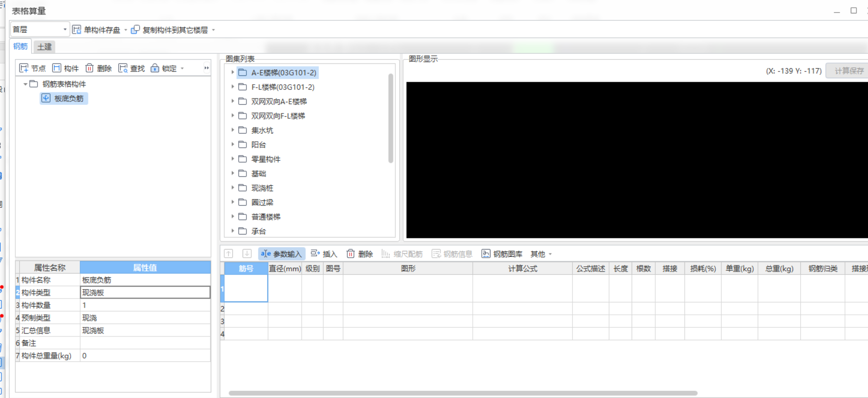Click the 构件数量 value cell
This screenshot has height=398, width=868.
click(145, 305)
